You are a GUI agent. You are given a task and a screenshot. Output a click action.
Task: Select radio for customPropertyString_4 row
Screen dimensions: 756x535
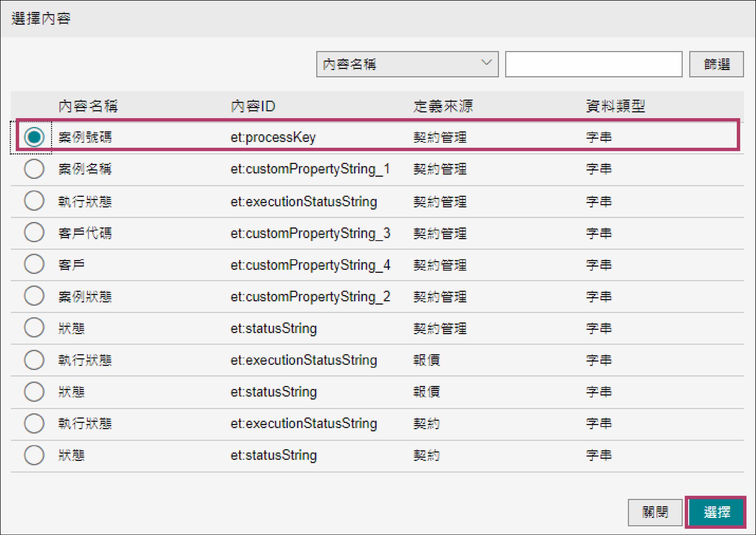(x=34, y=264)
